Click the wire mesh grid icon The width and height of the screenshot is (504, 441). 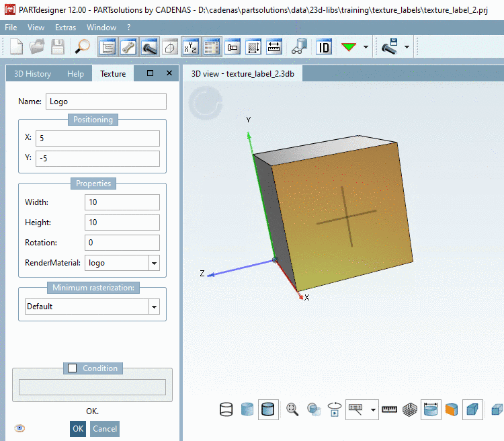[409, 409]
